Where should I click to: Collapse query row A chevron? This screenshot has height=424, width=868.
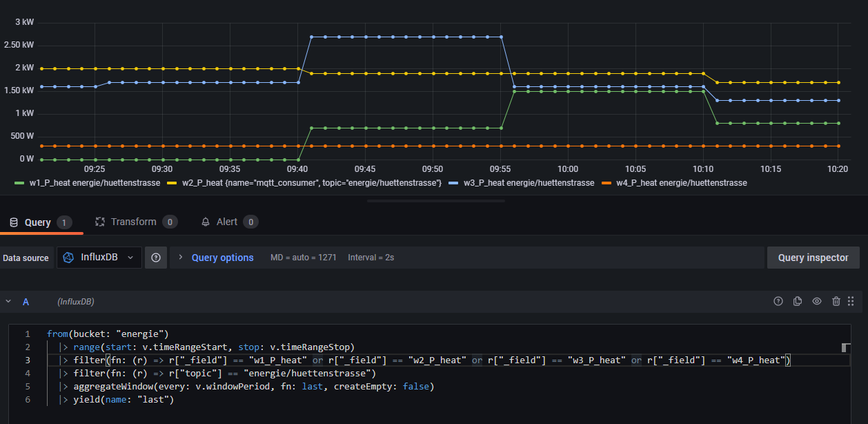pyautogui.click(x=8, y=302)
